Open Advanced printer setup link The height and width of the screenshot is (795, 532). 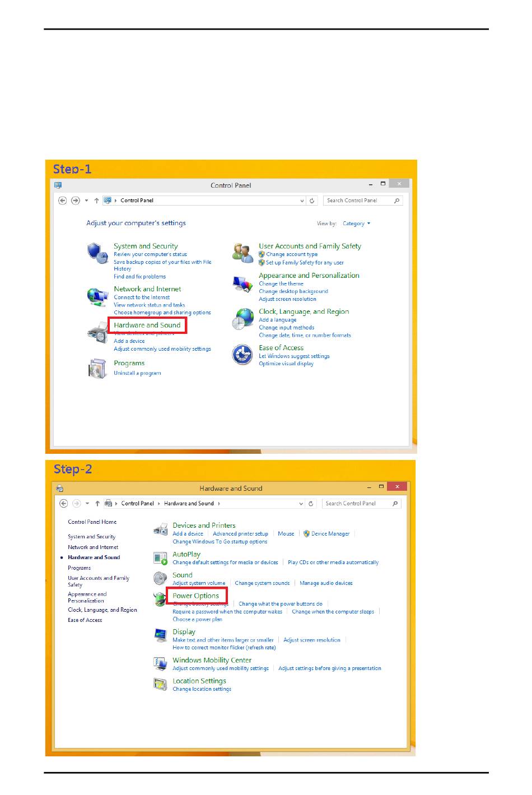[241, 534]
